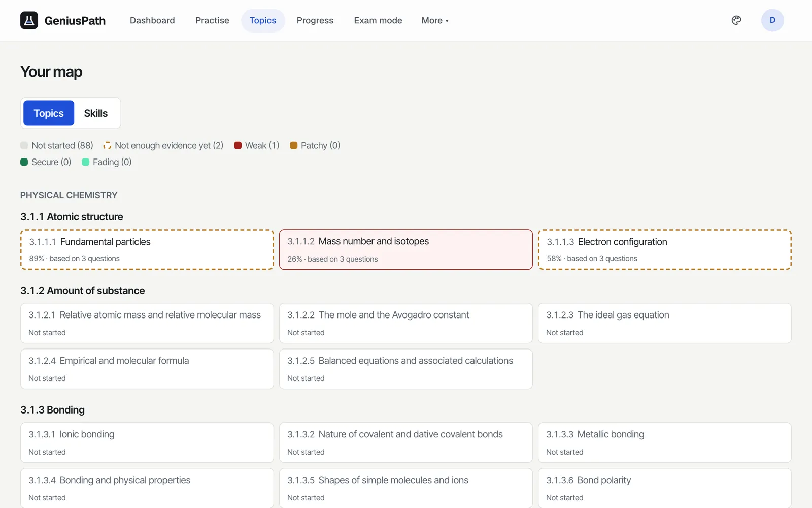Switch to Exam mode
Screen dimensions: 812x508
[378, 20]
